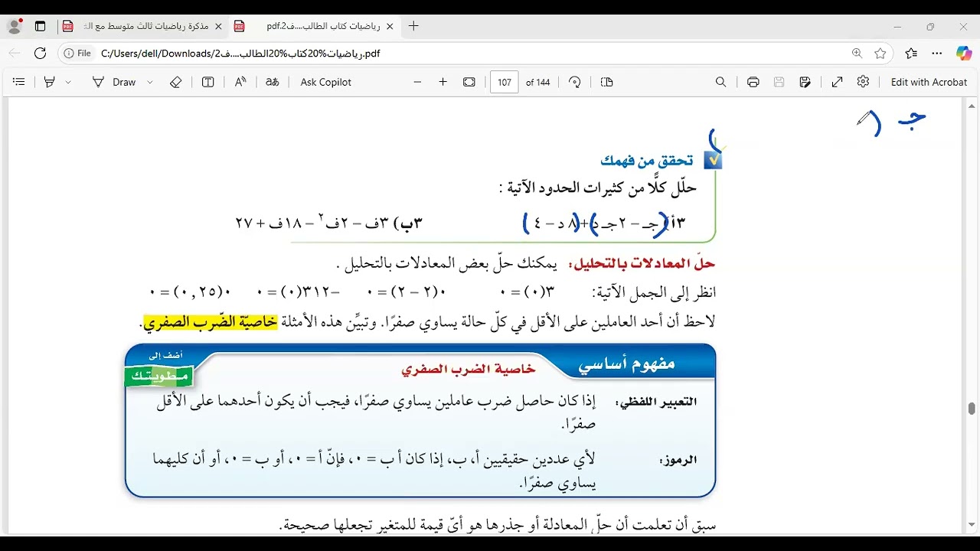
Task: Click the 'of 144' page count text
Action: point(538,82)
